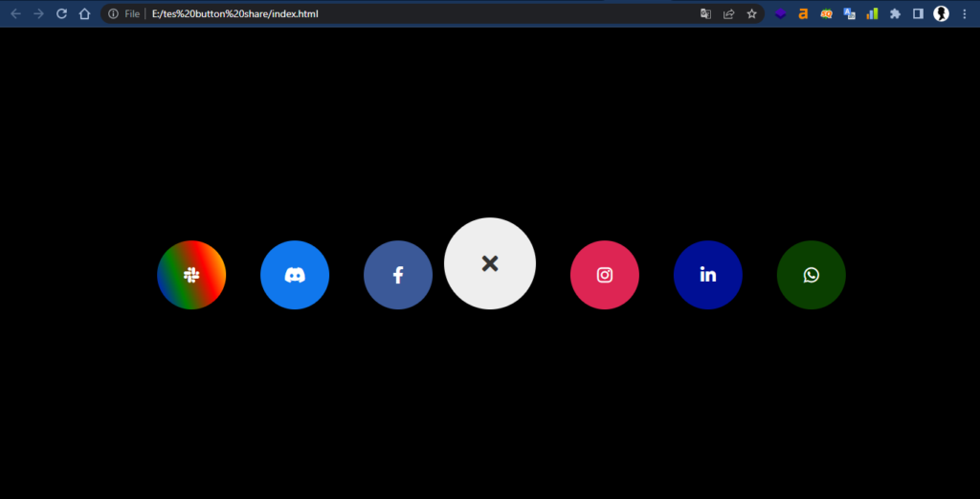Screen dimensions: 980x499
Task: Reload the page
Action: point(62,13)
